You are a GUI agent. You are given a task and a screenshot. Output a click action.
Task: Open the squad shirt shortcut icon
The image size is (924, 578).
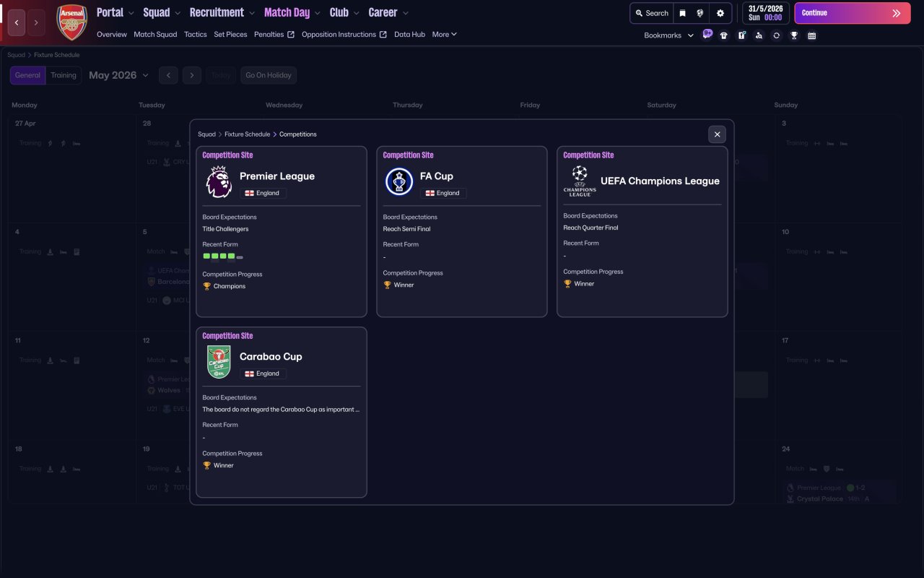724,35
